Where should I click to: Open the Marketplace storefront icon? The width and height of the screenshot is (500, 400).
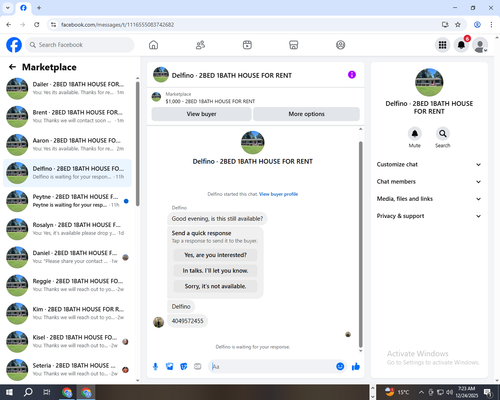[x=294, y=45]
